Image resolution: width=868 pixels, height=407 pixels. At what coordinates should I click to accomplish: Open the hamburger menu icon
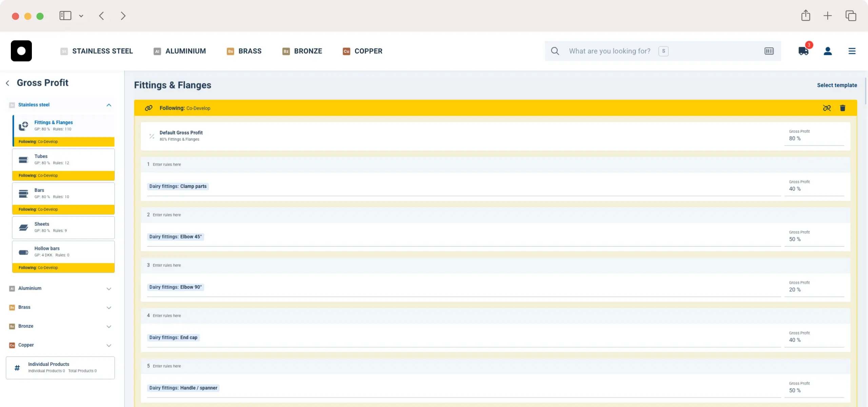852,51
